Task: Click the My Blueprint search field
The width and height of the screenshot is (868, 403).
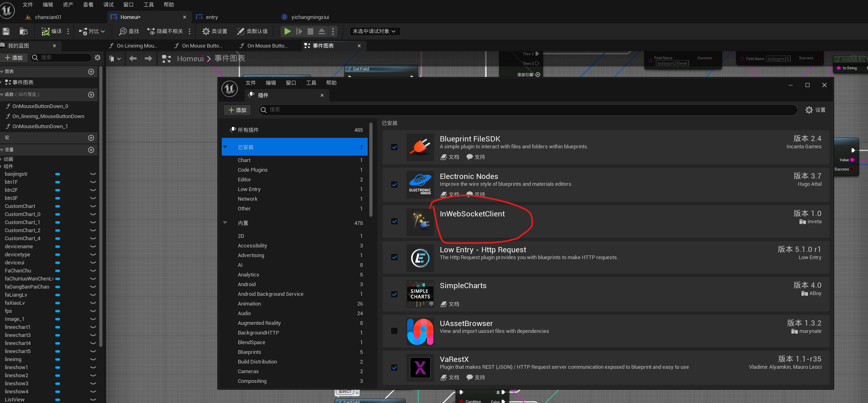Action: tap(61, 58)
